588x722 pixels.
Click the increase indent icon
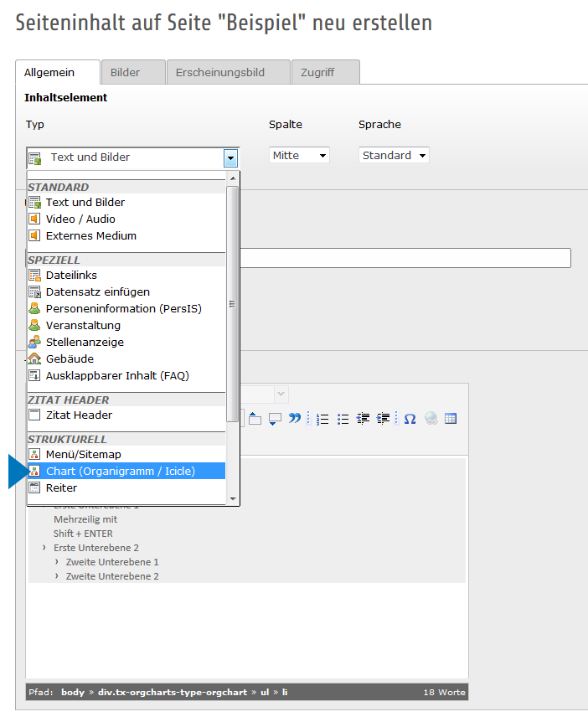(384, 419)
